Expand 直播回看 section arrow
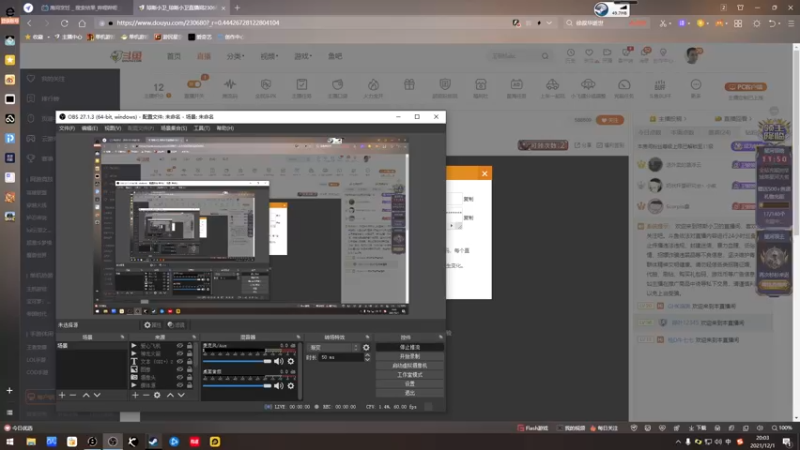 (750, 119)
